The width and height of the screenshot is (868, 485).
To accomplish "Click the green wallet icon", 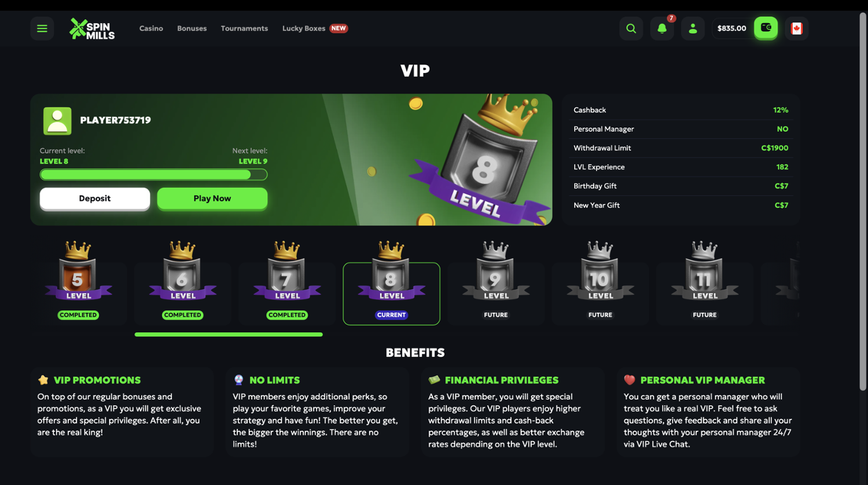I will coord(766,28).
